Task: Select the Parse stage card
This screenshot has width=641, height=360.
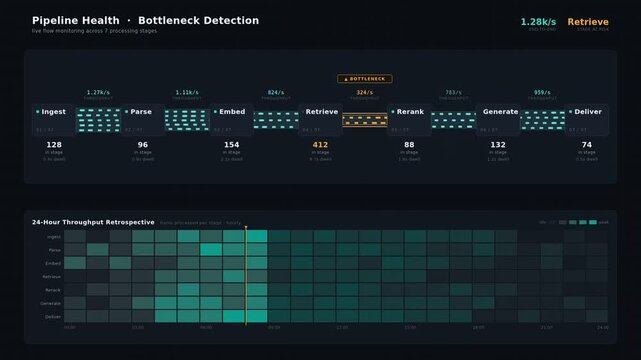Action: [x=143, y=120]
